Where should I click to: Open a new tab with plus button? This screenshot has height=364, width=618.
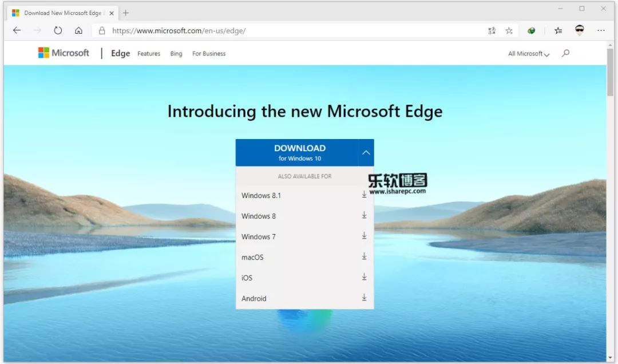point(126,13)
